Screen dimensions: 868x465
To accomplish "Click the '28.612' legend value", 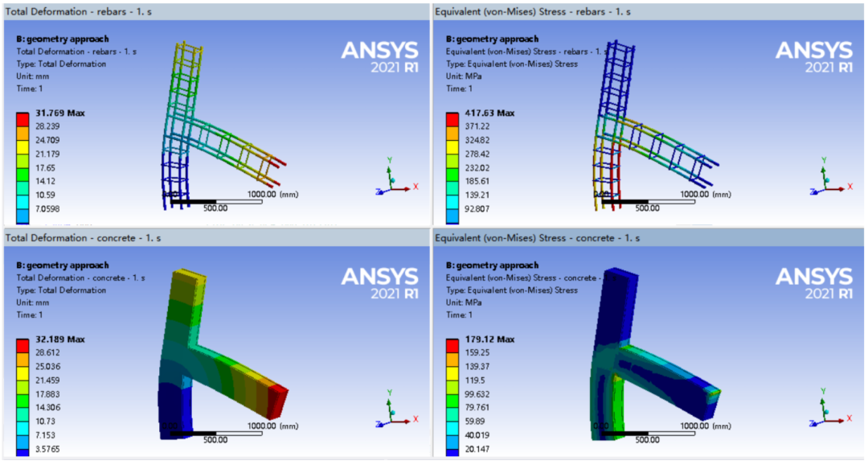I will [47, 352].
